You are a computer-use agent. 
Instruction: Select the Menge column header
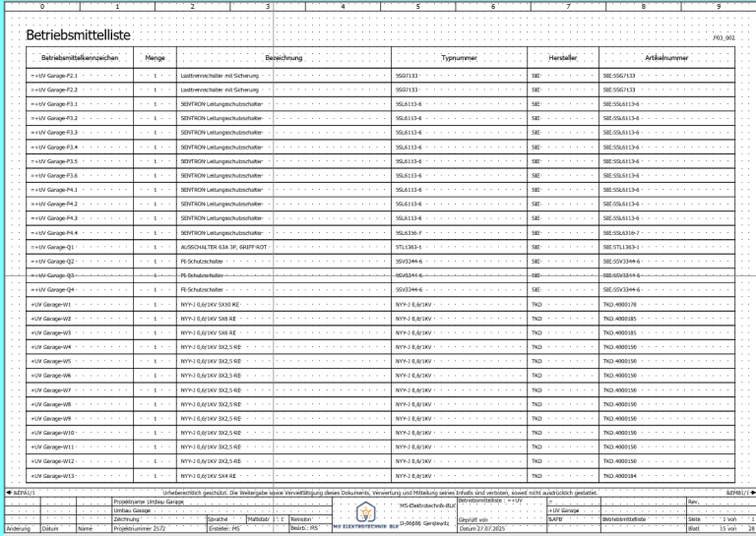(x=155, y=58)
